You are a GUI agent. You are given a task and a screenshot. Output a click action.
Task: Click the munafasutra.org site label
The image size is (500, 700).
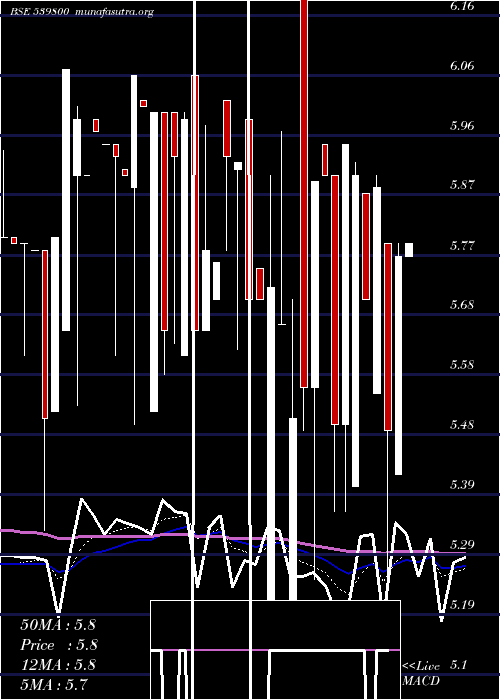[115, 12]
